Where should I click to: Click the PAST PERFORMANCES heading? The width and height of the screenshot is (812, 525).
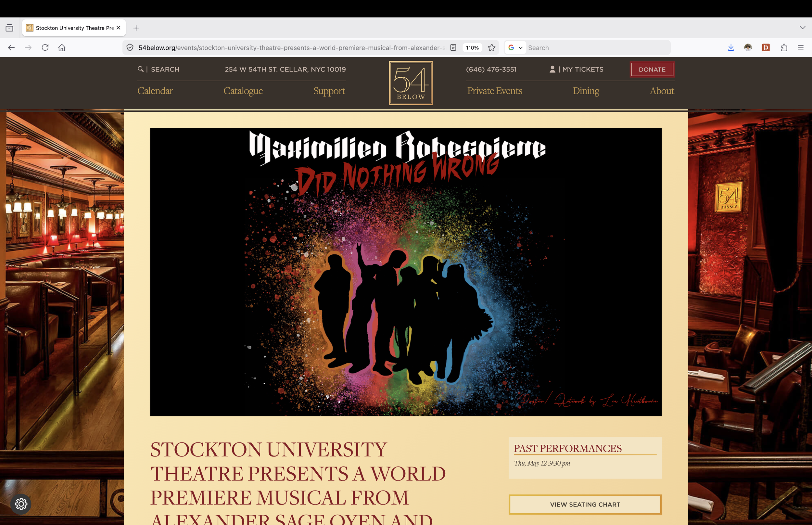pyautogui.click(x=568, y=448)
